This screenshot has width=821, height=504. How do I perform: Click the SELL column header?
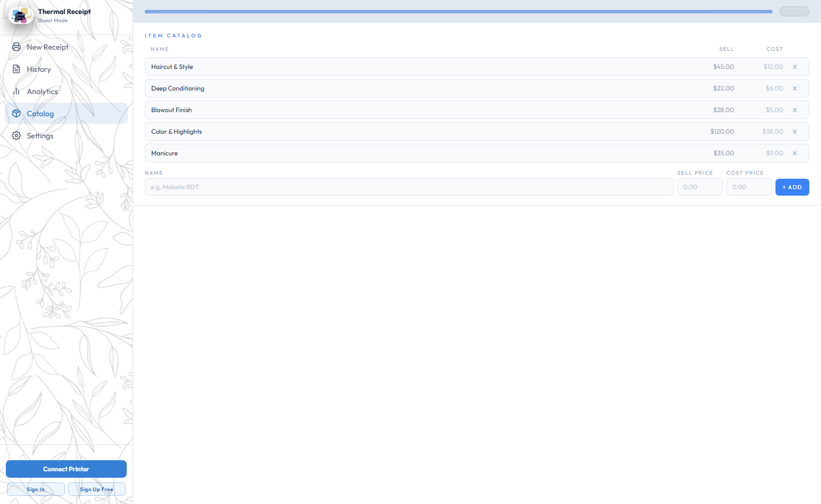click(x=726, y=49)
